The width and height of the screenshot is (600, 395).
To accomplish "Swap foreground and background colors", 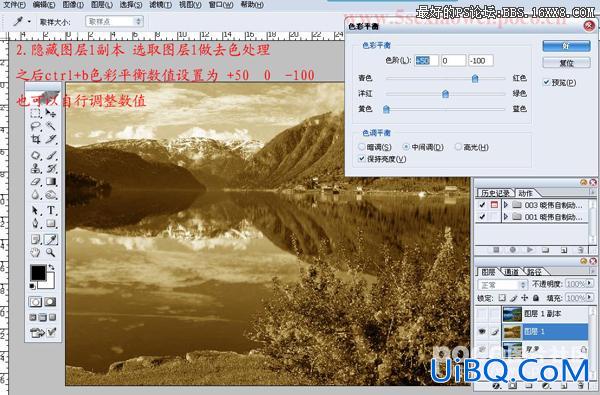I will click(x=52, y=267).
